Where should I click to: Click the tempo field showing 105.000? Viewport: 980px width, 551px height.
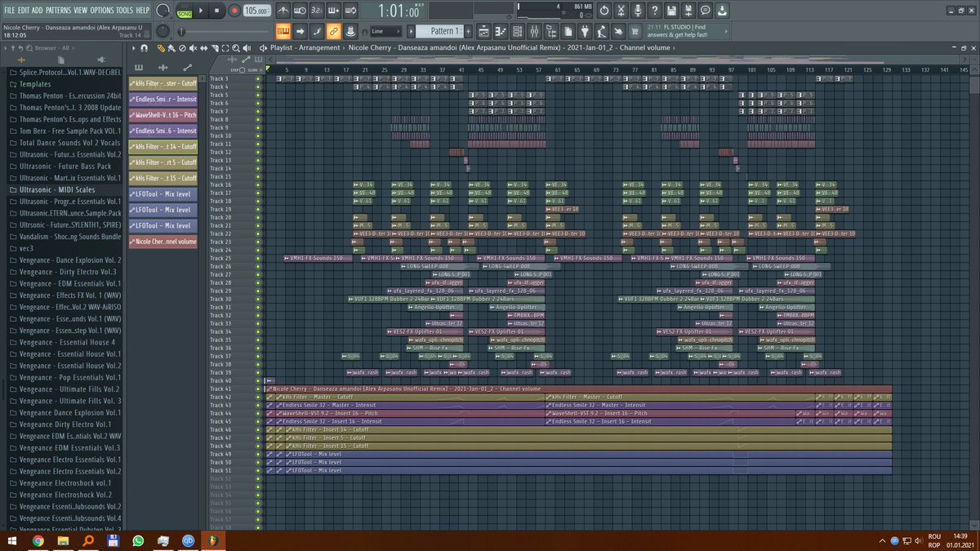pyautogui.click(x=257, y=11)
